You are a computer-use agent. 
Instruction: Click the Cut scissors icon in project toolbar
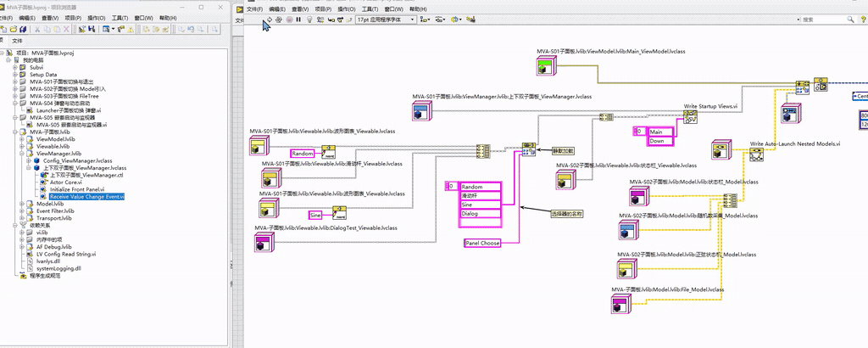pyautogui.click(x=37, y=29)
